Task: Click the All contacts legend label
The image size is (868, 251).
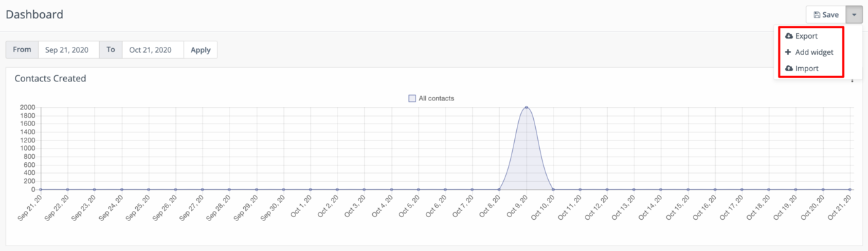Action: tap(436, 98)
